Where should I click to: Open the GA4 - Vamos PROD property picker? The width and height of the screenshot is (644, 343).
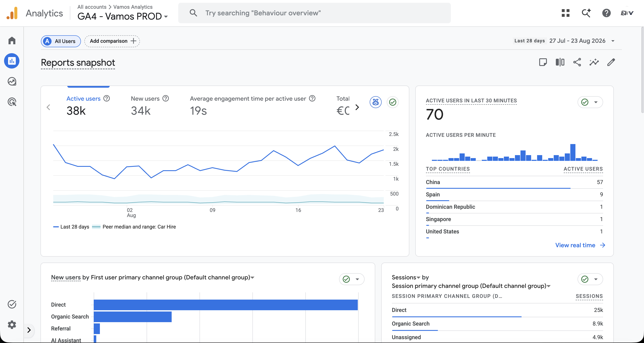pyautogui.click(x=122, y=16)
